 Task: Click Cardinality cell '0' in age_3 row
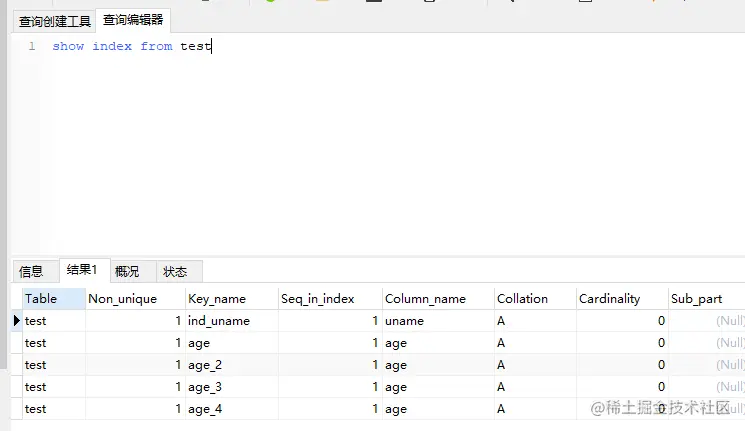tap(622, 387)
